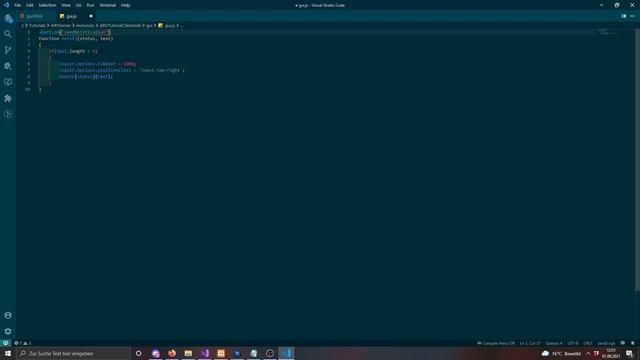
Task: Click the Windows taskbar search field
Action: point(73,353)
